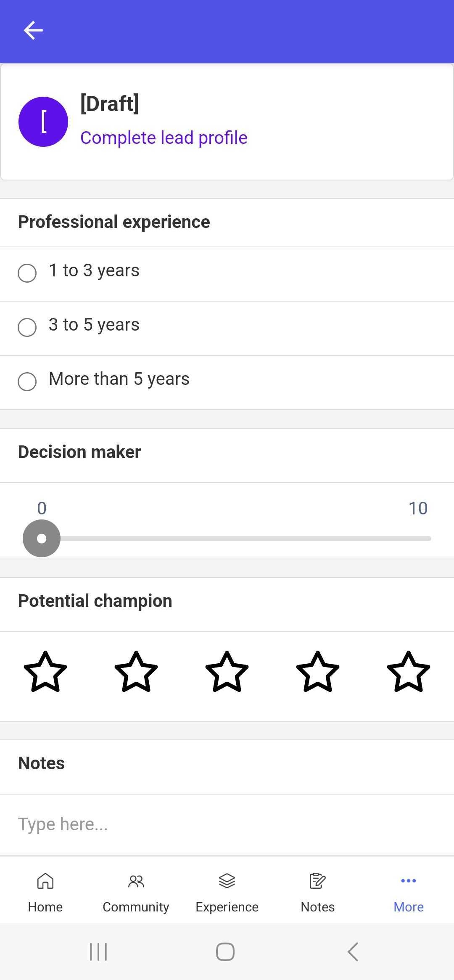This screenshot has height=980, width=454.
Task: Click the Decision maker slider handle
Action: [x=42, y=538]
